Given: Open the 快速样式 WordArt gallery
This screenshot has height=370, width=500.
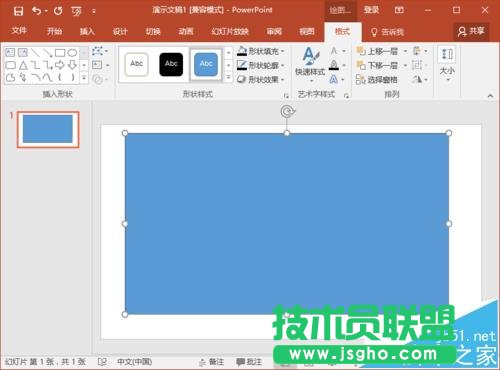Looking at the screenshot, I should point(310,65).
